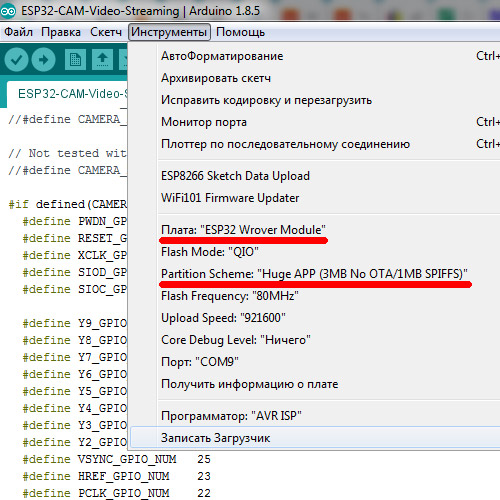
Task: Click '#define RESET_G' code line
Action: 75,238
